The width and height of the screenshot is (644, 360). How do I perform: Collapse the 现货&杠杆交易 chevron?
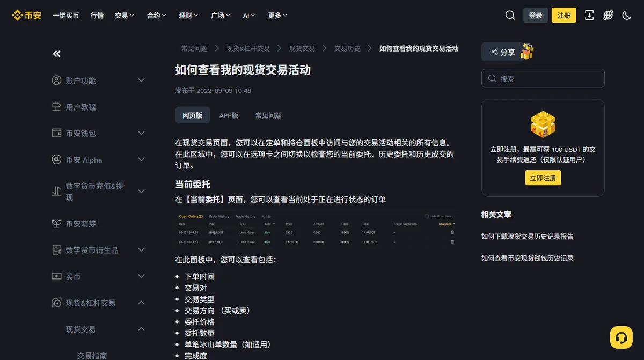(x=141, y=303)
